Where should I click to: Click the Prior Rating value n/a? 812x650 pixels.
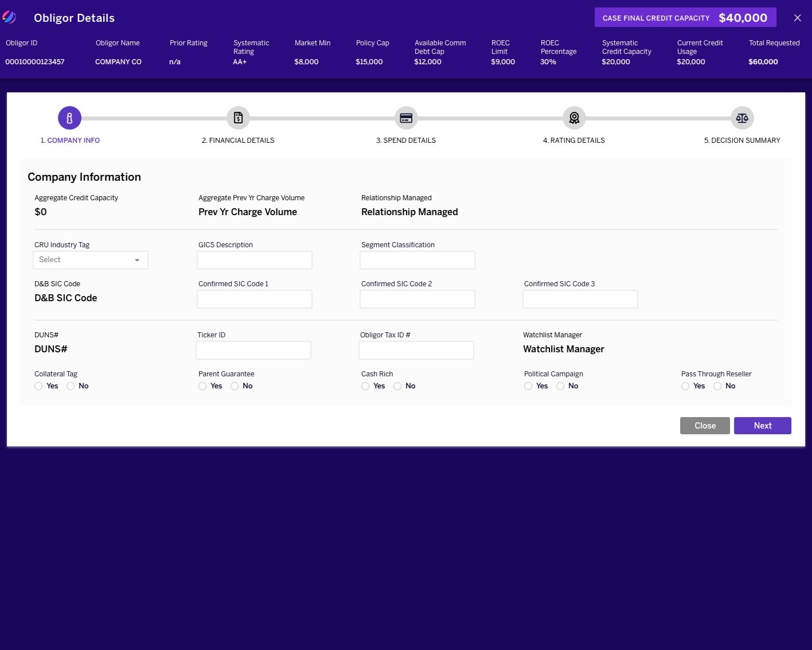click(175, 62)
